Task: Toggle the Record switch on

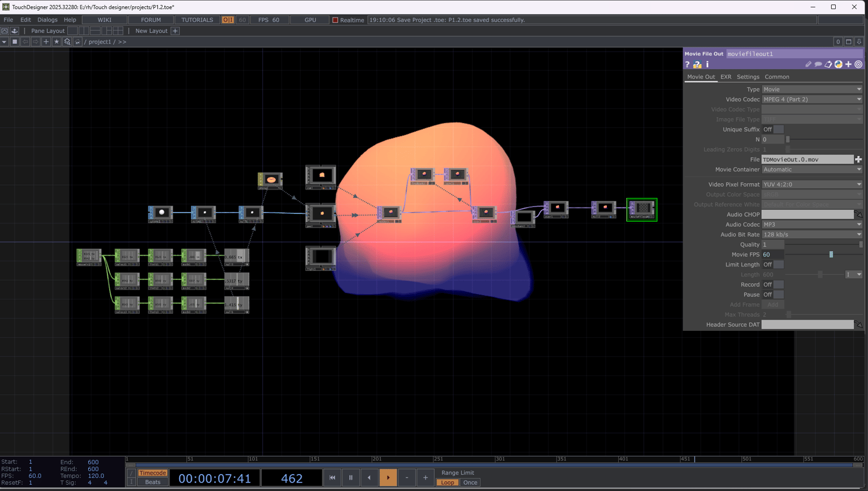Action: tap(773, 285)
